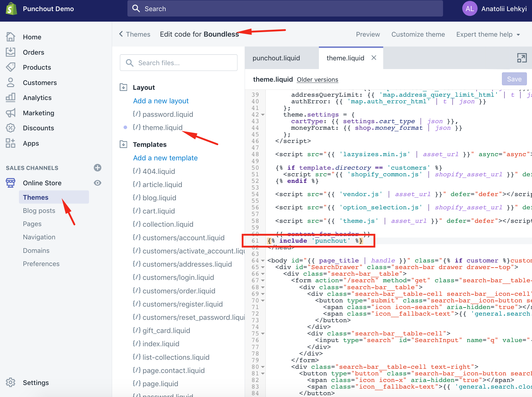Open Preferences section
This screenshot has width=532, height=397.
[41, 264]
